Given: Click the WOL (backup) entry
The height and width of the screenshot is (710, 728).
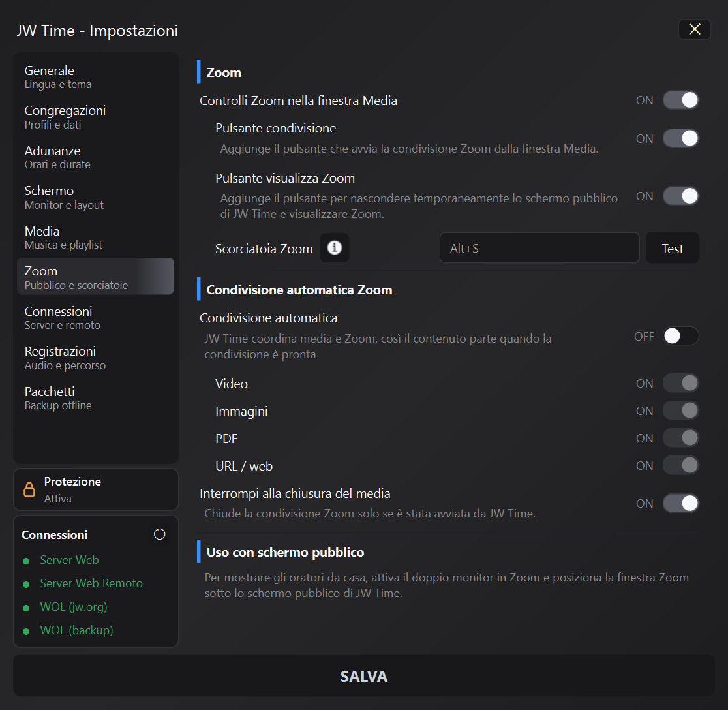Looking at the screenshot, I should tap(76, 630).
